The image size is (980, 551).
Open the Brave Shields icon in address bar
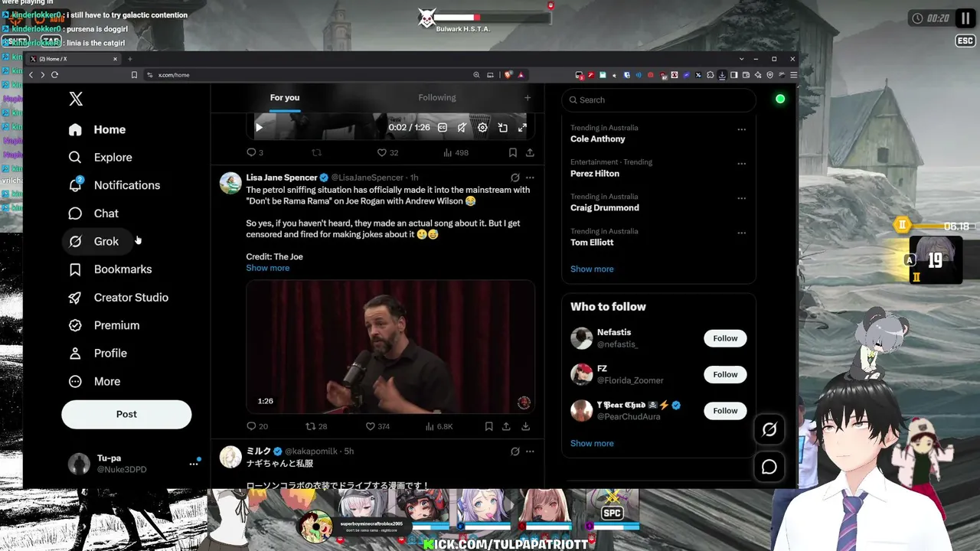508,75
